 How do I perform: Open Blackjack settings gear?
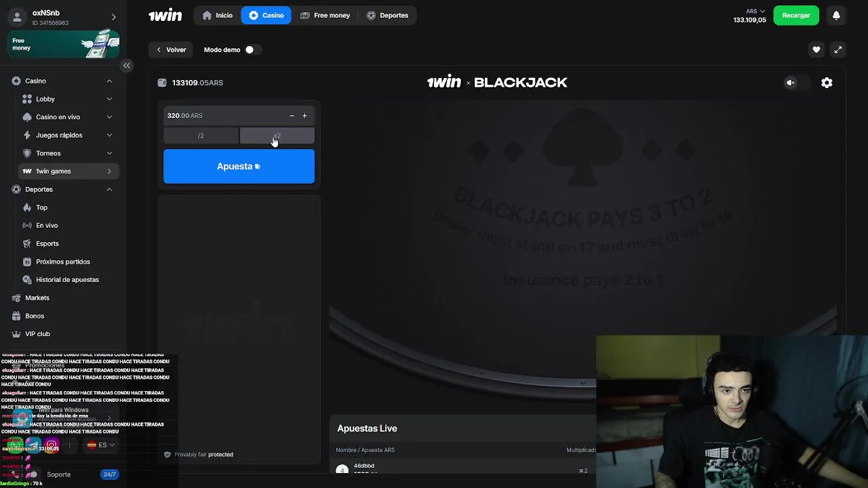827,83
